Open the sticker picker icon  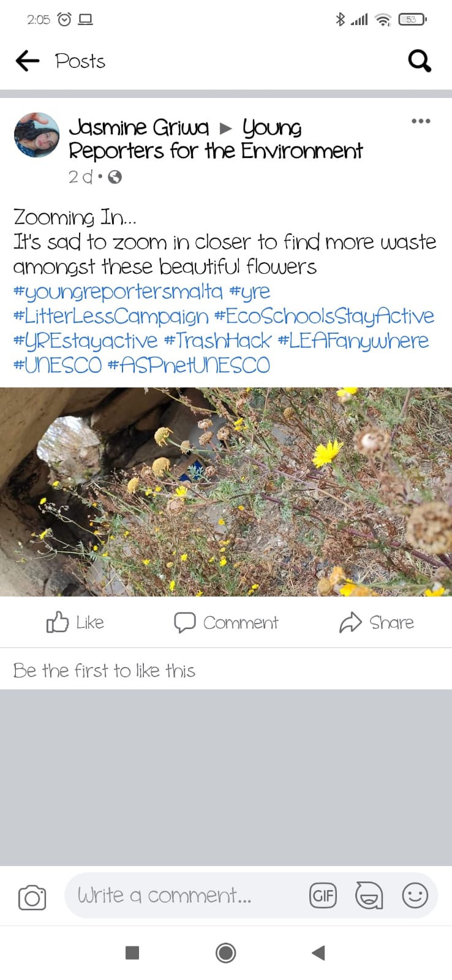coord(369,896)
